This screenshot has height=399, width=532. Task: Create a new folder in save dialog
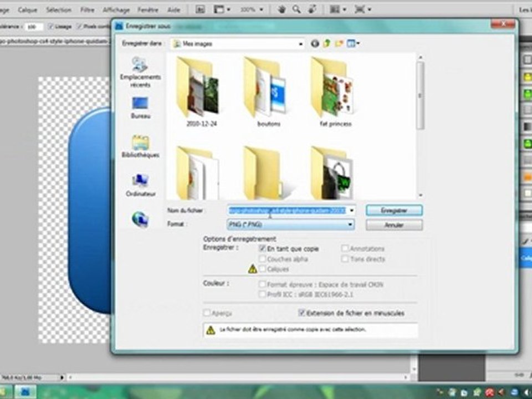(339, 44)
